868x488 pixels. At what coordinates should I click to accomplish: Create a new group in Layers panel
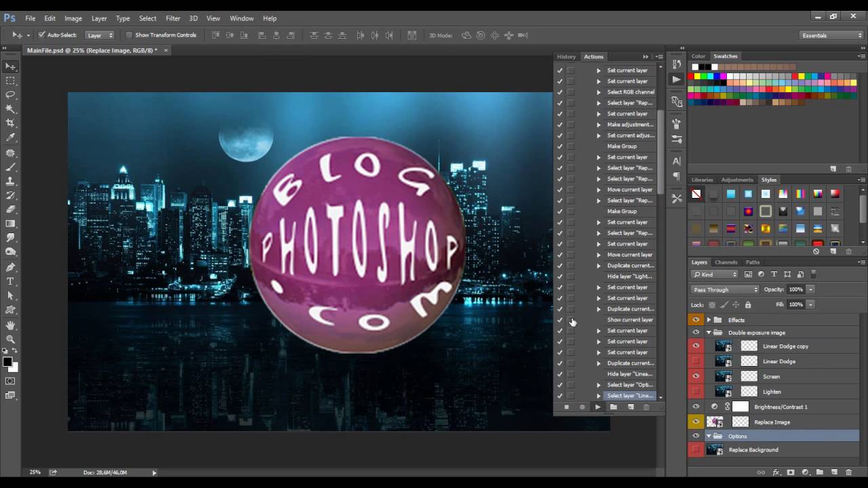pyautogui.click(x=819, y=472)
